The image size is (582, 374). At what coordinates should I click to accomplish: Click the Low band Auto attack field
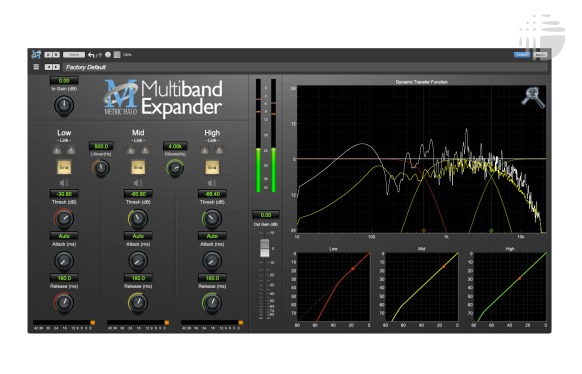(x=64, y=236)
